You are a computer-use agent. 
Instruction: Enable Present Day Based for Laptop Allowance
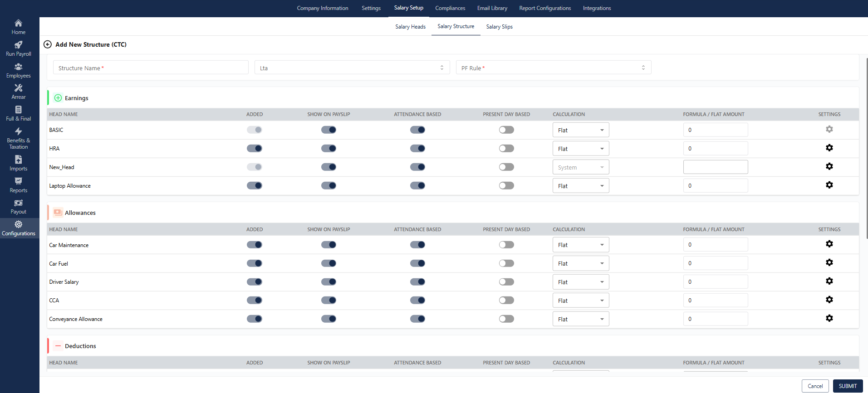[506, 185]
